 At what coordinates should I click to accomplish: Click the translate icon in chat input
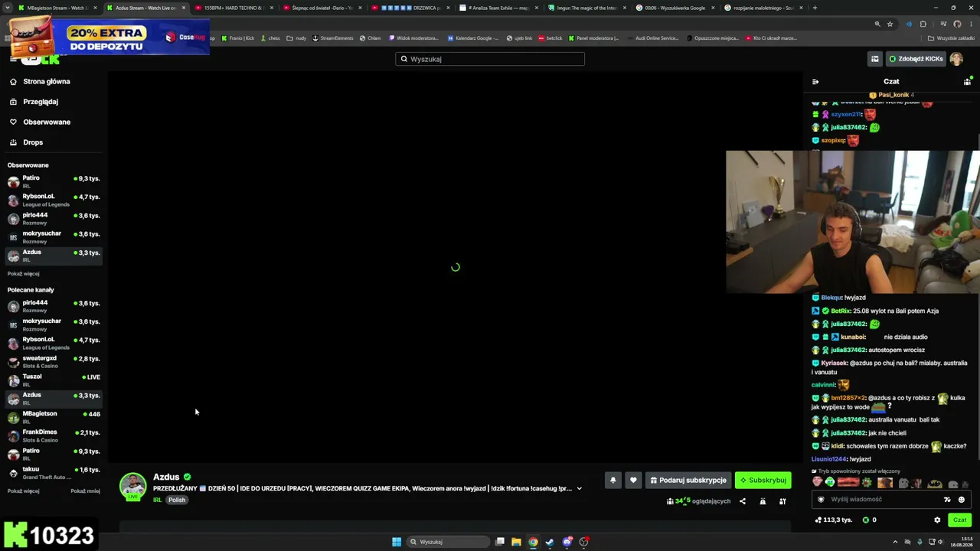tap(947, 500)
